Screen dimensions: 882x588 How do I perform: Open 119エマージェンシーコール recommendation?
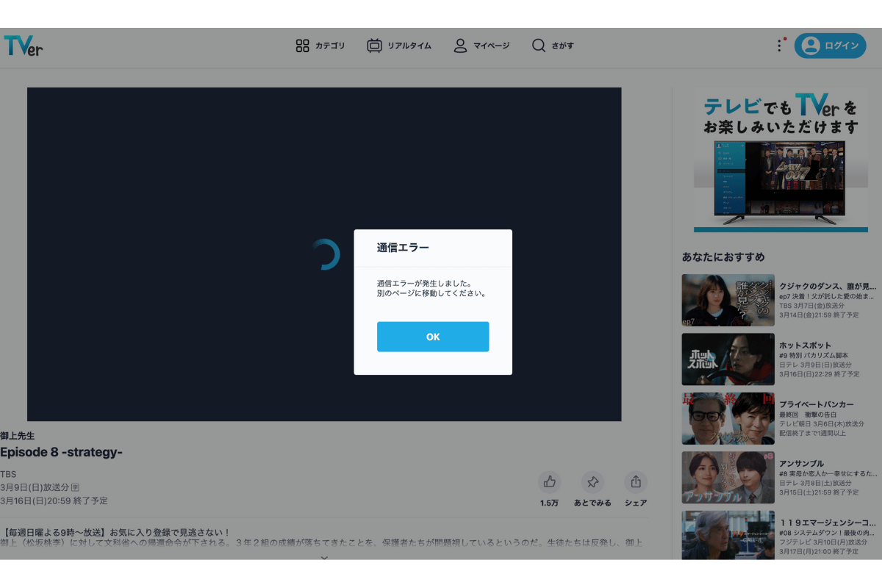(x=728, y=534)
